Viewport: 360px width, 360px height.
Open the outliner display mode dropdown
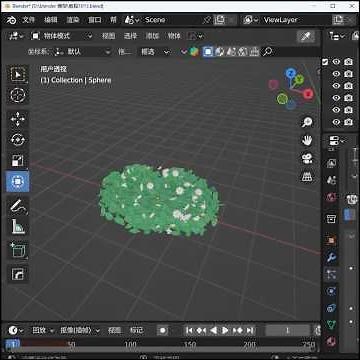pyautogui.click(x=337, y=36)
